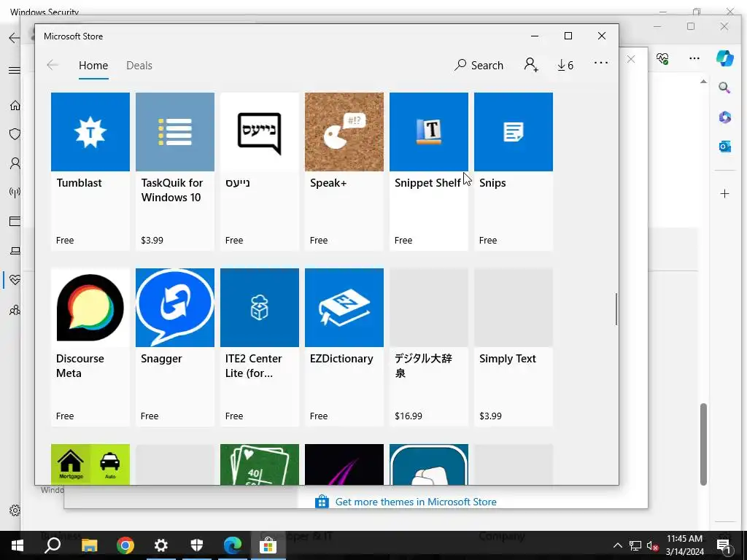The height and width of the screenshot is (560, 747).
Task: Open Device security icon in Windows Security
Action: coord(15,251)
